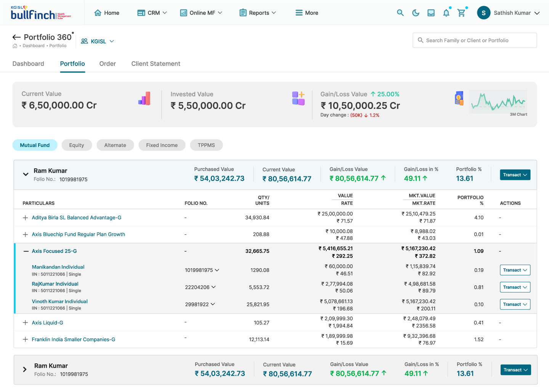Click Transact for RajKumar Individual
The image size is (549, 392).
tap(515, 287)
